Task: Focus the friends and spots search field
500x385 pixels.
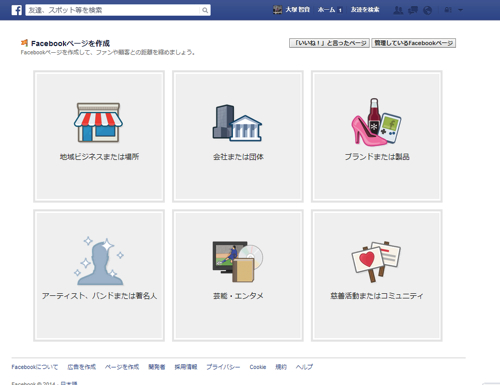Action: (113, 10)
